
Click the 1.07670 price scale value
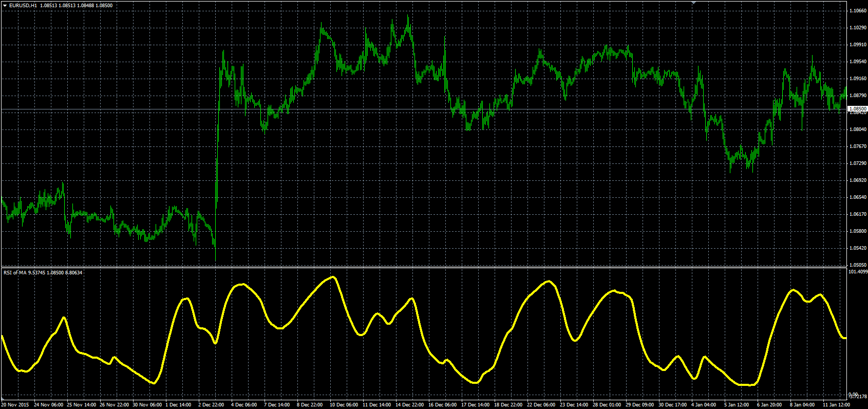[858, 146]
